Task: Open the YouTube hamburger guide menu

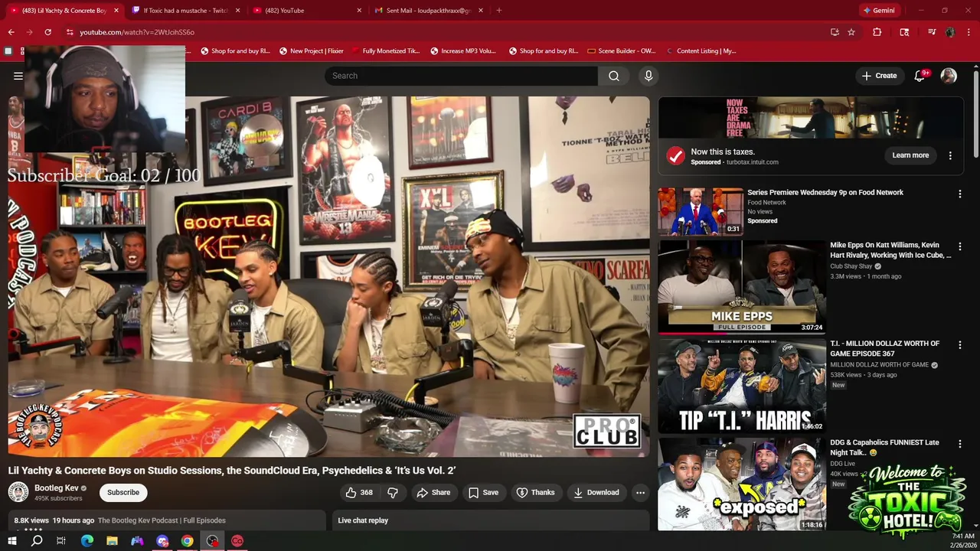Action: [x=18, y=76]
